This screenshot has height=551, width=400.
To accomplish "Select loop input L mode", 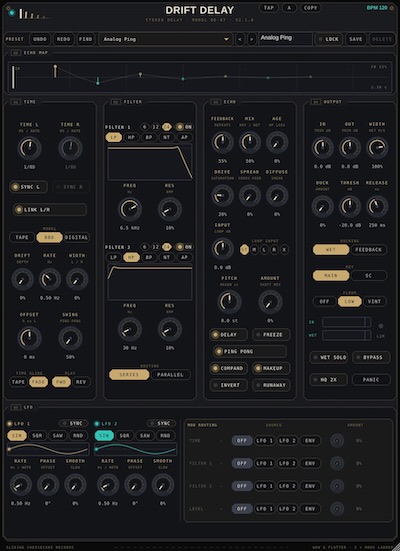I will (x=264, y=249).
